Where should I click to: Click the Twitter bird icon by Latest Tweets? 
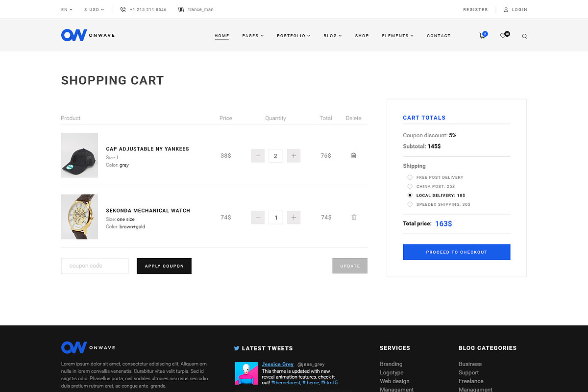(x=237, y=348)
